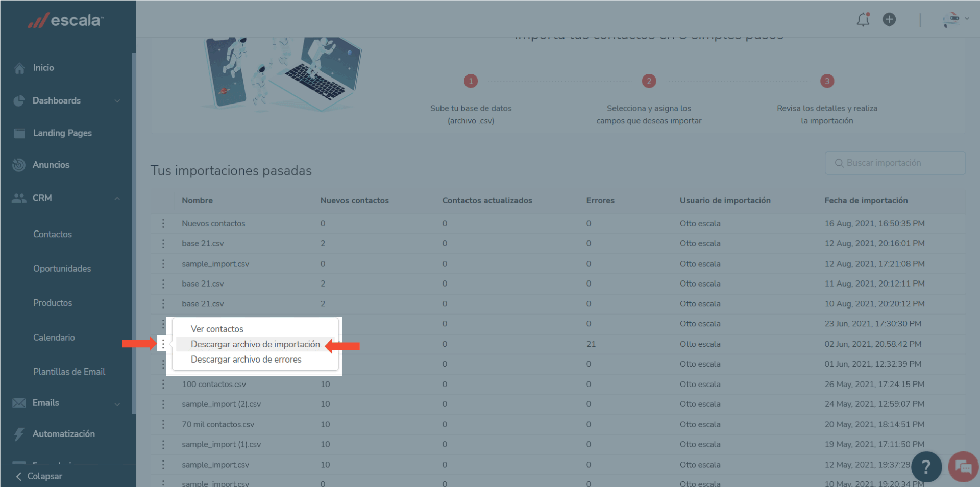980x487 pixels.
Task: Go to Inicio home icon
Action: [x=19, y=68]
